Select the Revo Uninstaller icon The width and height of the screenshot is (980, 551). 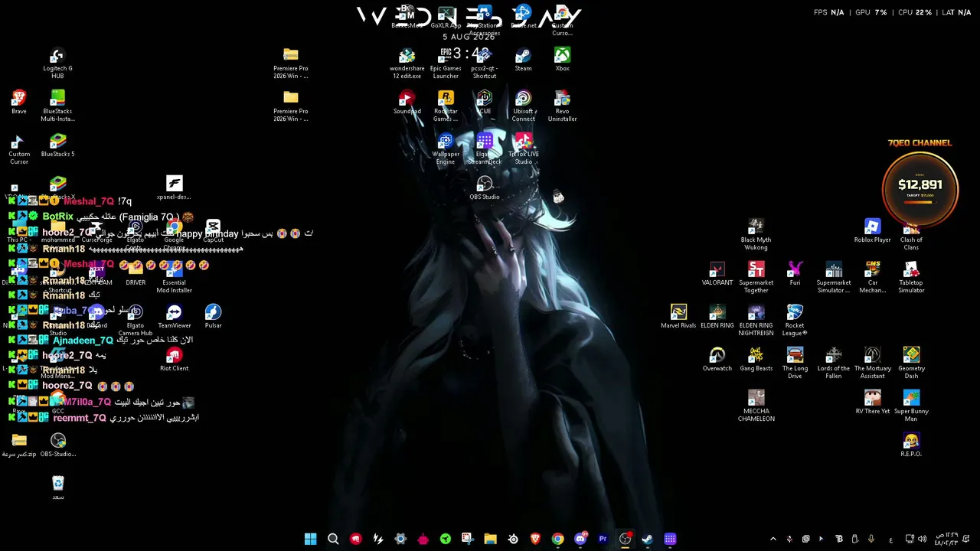point(563,106)
